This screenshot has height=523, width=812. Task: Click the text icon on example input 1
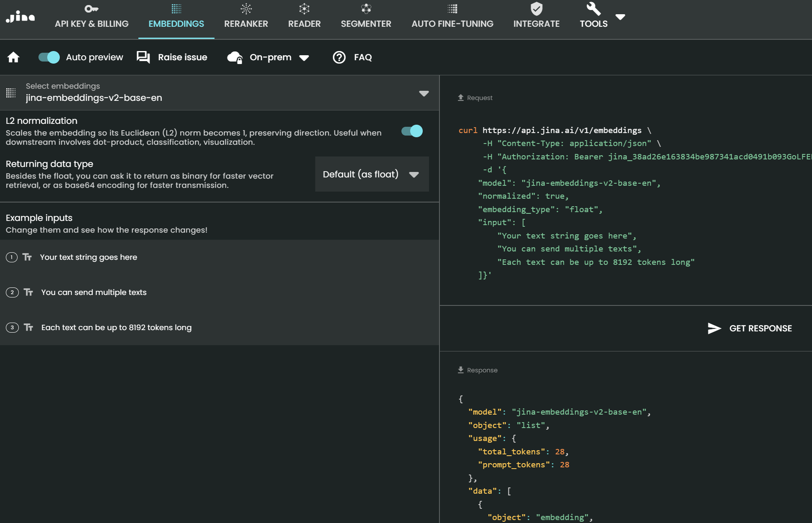pos(27,257)
